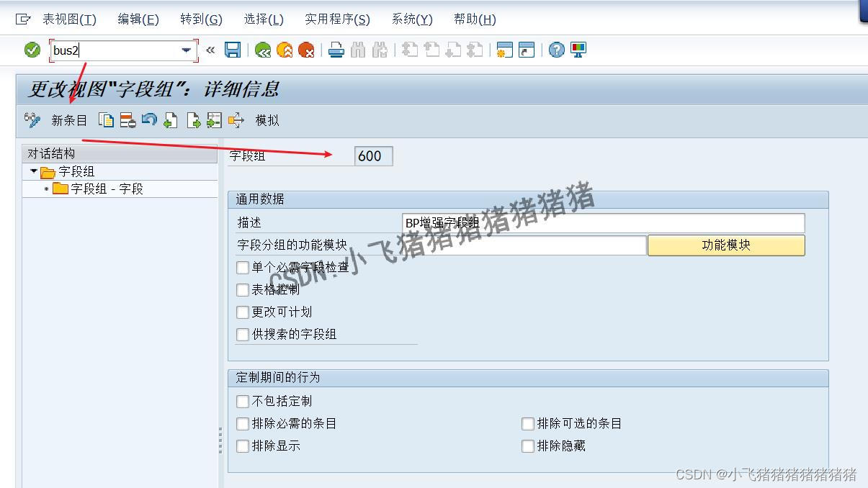Enable 更改可计划 checkbox
The height and width of the screenshot is (488, 868).
pos(243,312)
